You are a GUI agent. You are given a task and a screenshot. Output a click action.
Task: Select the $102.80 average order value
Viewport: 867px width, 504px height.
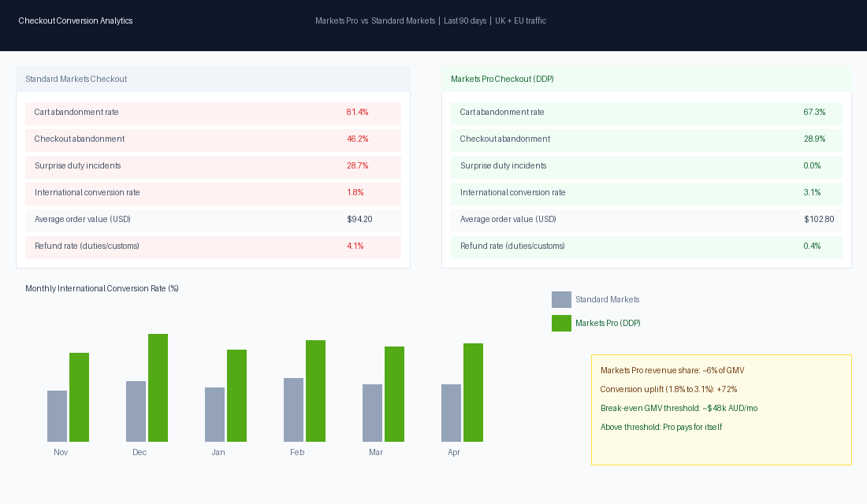[819, 220]
